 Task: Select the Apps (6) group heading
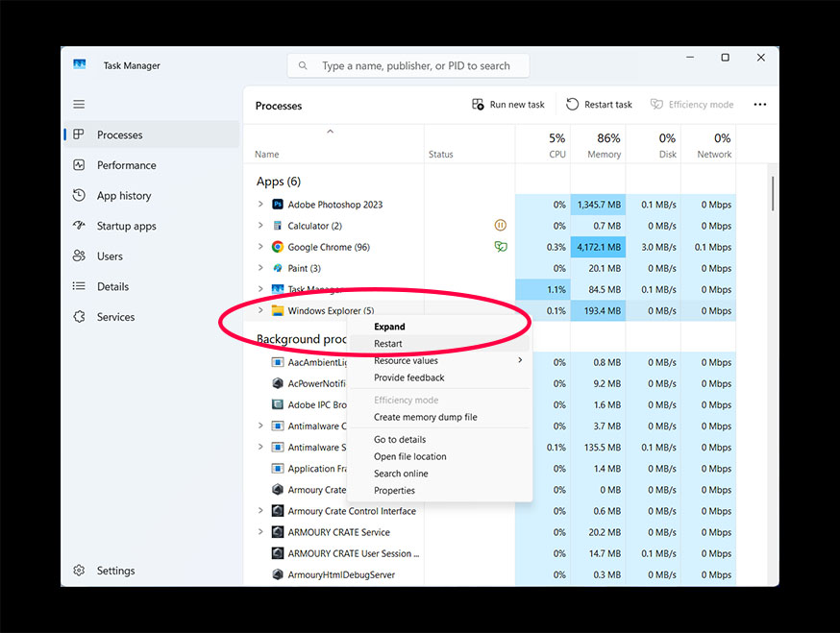279,182
